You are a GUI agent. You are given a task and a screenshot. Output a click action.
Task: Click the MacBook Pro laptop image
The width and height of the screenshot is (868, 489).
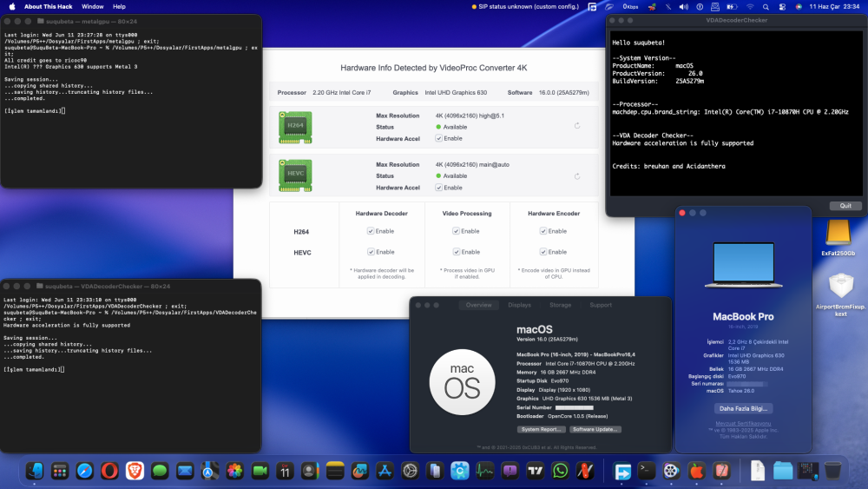coord(743,265)
